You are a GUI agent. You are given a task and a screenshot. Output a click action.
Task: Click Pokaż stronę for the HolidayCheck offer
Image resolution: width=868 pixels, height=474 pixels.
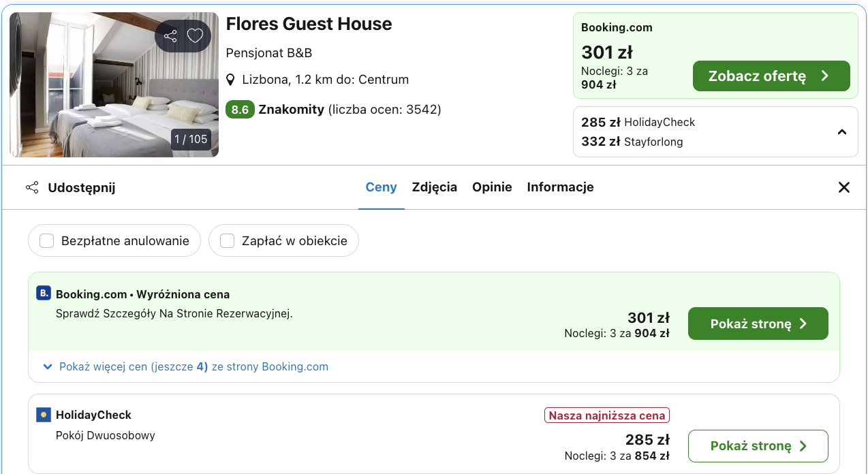758,445
